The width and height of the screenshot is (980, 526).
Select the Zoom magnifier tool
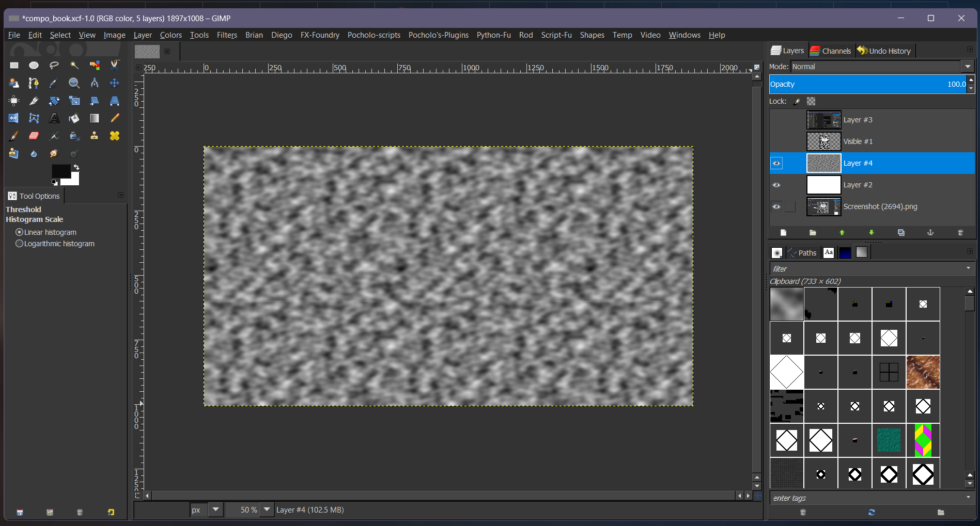tap(74, 83)
